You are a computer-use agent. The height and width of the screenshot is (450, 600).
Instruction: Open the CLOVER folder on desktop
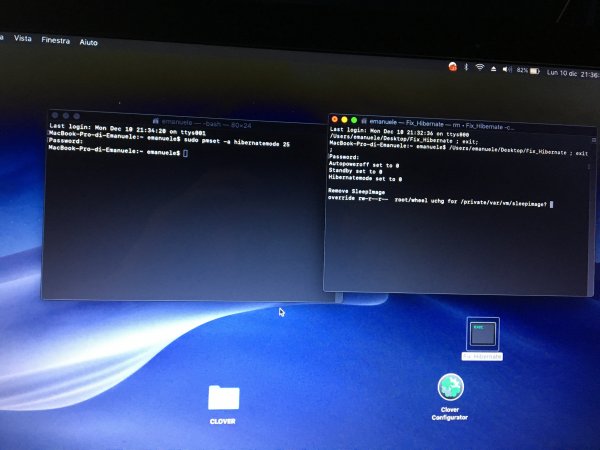coord(223,398)
